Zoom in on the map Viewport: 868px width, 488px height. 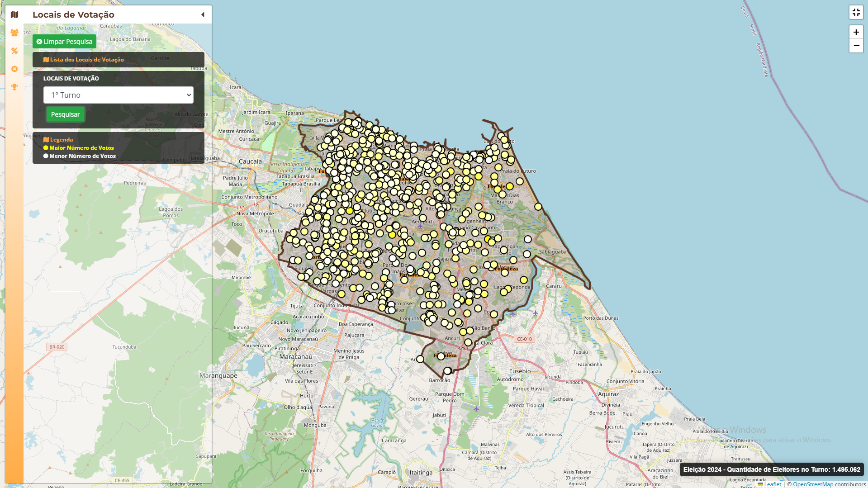click(x=856, y=32)
